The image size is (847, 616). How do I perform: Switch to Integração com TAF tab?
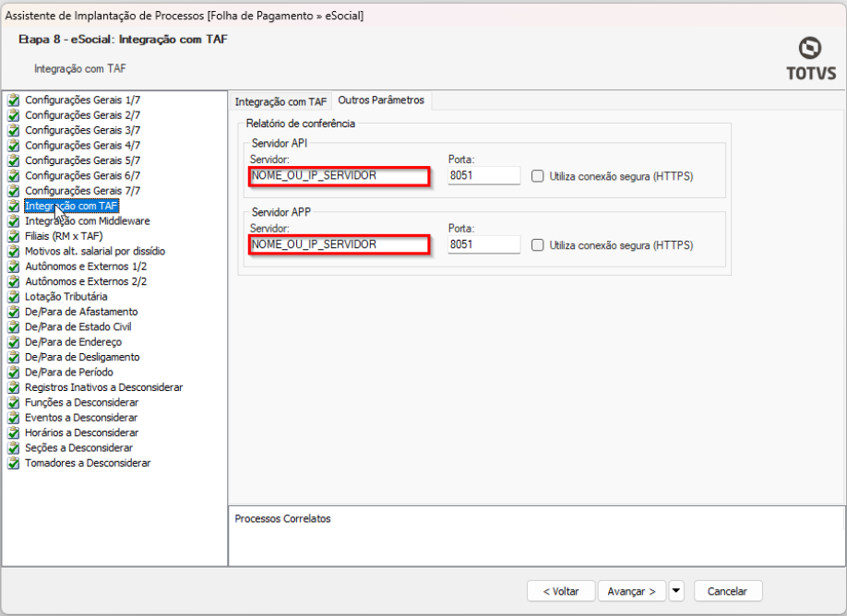pyautogui.click(x=280, y=101)
